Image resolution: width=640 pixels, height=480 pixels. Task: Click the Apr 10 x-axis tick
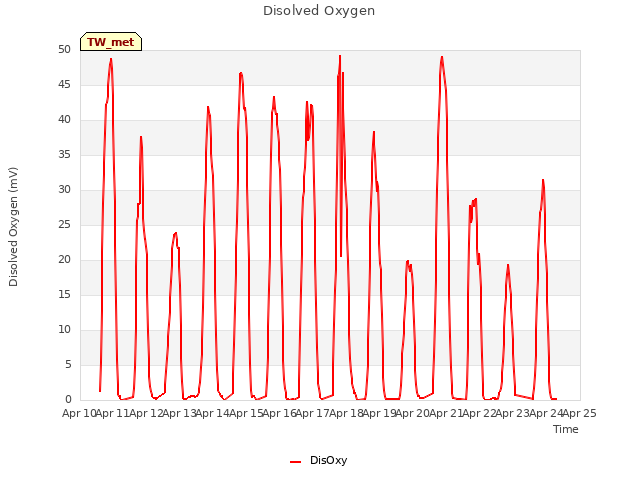point(79,413)
